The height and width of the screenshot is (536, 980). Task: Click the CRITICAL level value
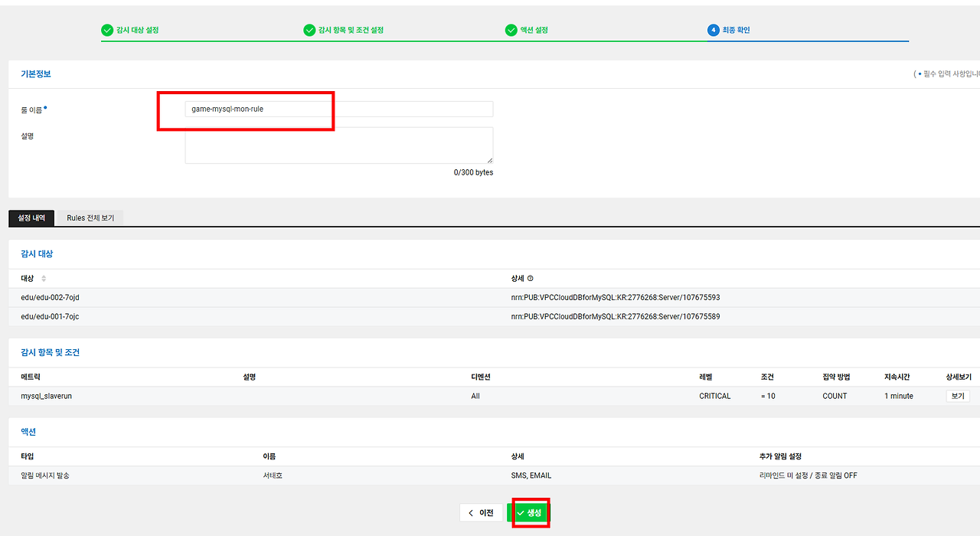click(x=715, y=396)
